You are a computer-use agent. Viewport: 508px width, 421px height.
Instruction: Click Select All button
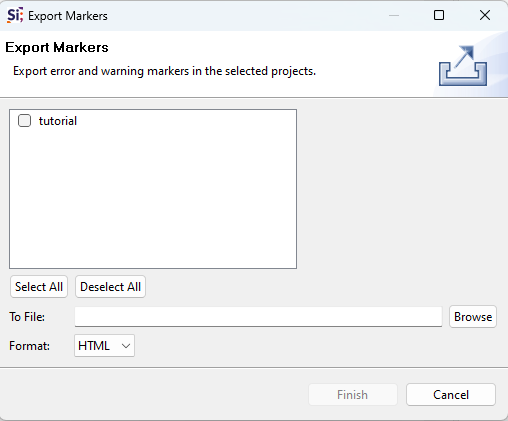click(x=39, y=287)
